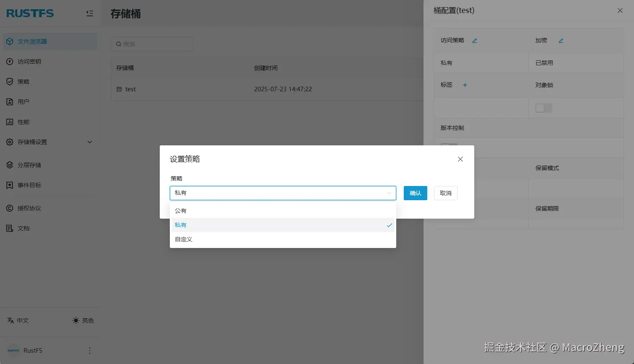Click the 存储桶设置 gear icon
634x364 pixels.
click(x=10, y=142)
